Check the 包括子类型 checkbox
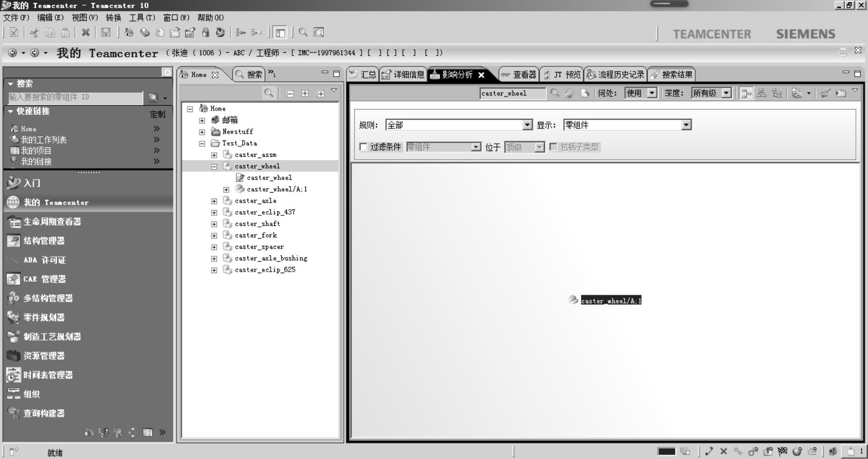Image resolution: width=868 pixels, height=459 pixels. pos(553,147)
